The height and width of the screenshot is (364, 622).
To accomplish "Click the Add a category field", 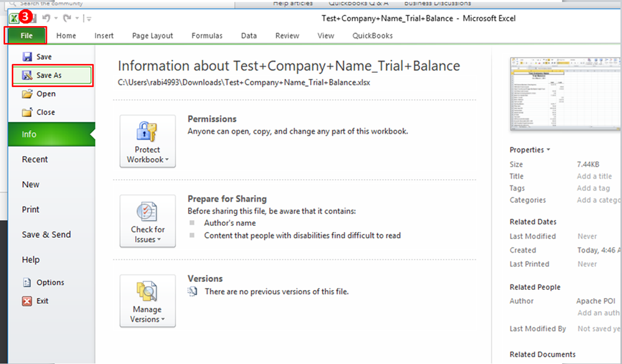I will (x=599, y=200).
